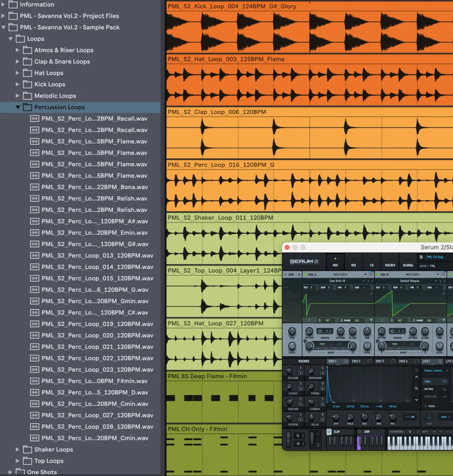Toggle envelope BPM/MS time mode
The image size is (453, 476).
tap(410, 417)
